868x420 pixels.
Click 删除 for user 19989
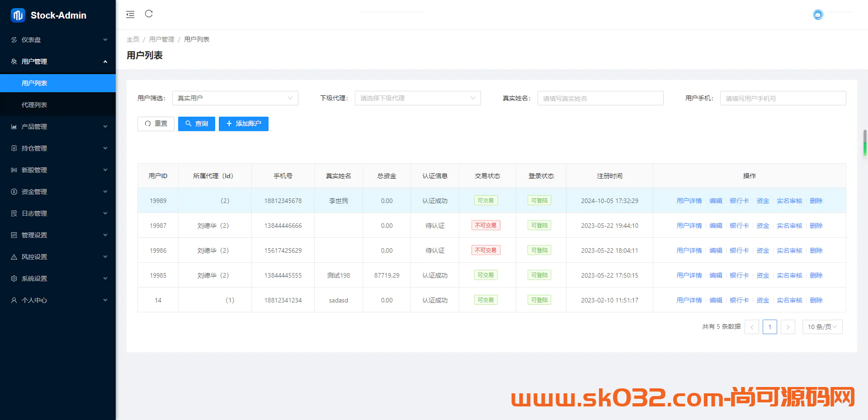(816, 201)
